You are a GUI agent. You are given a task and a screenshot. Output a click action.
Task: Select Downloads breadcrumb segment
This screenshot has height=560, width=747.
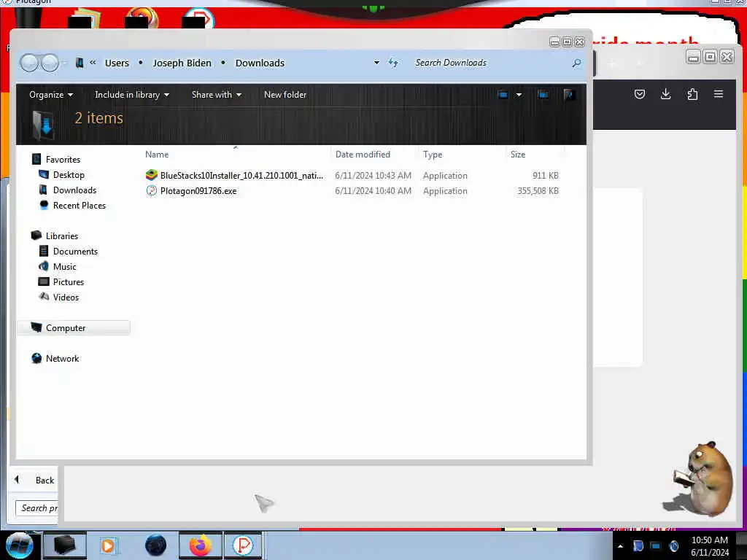pos(260,63)
